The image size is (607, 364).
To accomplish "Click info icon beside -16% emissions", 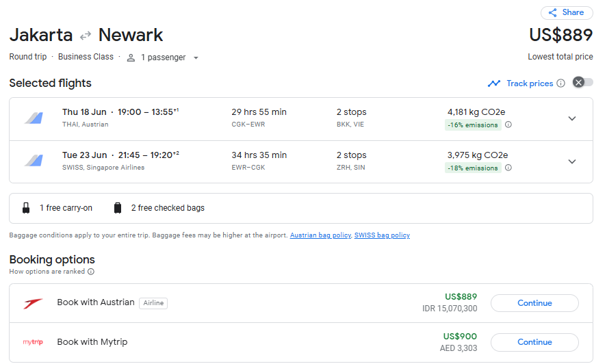I will click(508, 125).
